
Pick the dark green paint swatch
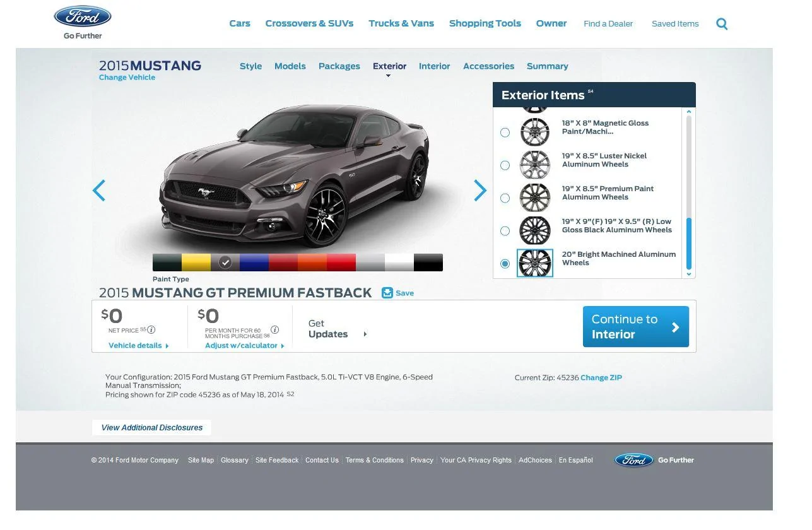point(167,262)
